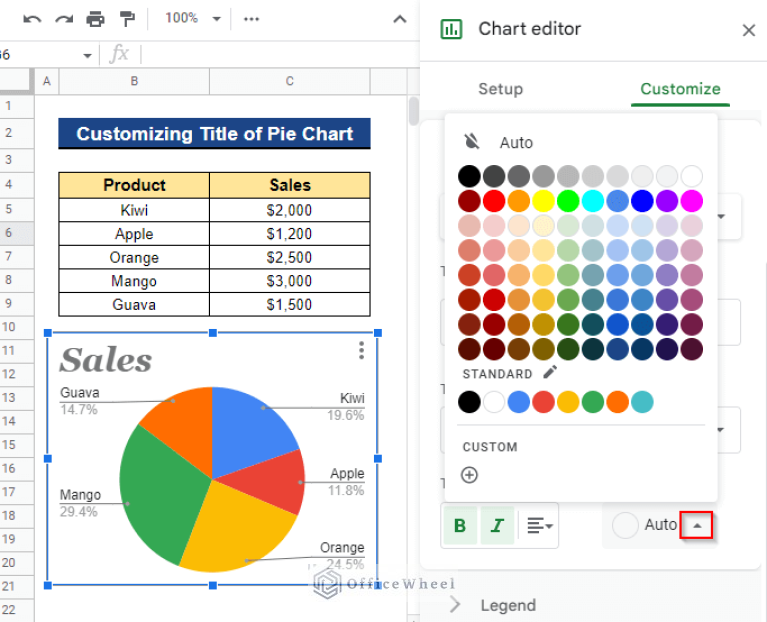Select the dark gray swatch beside black
The height and width of the screenshot is (622, 767).
(x=494, y=176)
